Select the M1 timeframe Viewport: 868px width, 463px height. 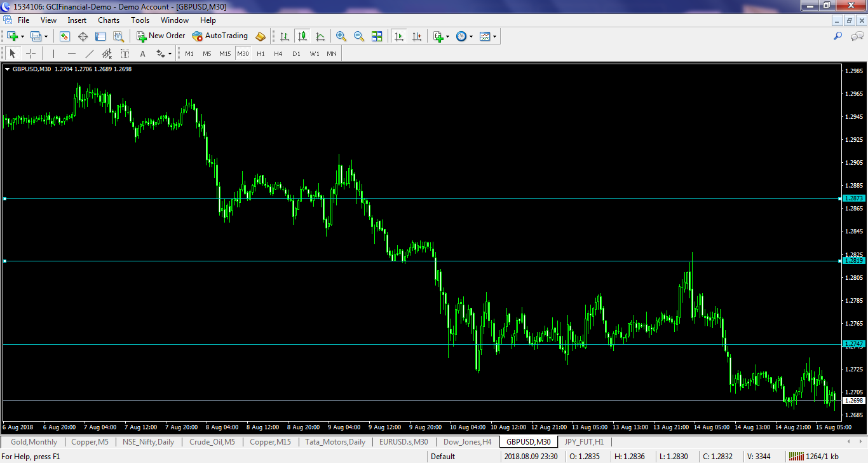click(x=189, y=54)
